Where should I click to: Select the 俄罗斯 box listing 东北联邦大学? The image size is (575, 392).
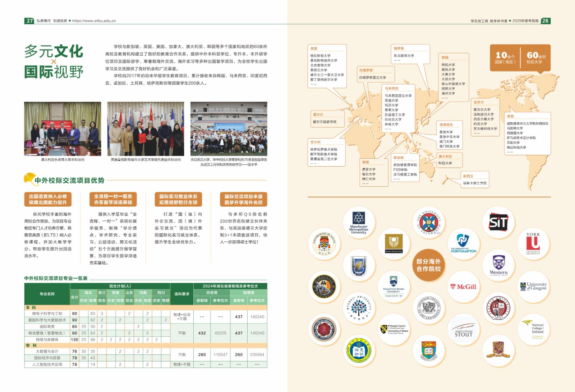(x=411, y=54)
